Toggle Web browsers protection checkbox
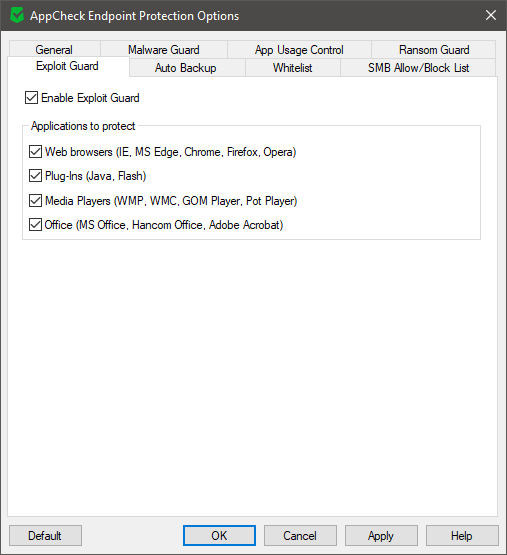 35,152
